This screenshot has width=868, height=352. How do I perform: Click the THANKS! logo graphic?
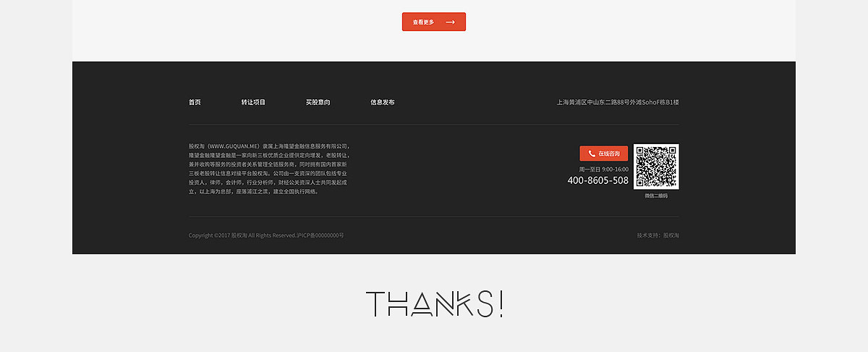(x=434, y=304)
